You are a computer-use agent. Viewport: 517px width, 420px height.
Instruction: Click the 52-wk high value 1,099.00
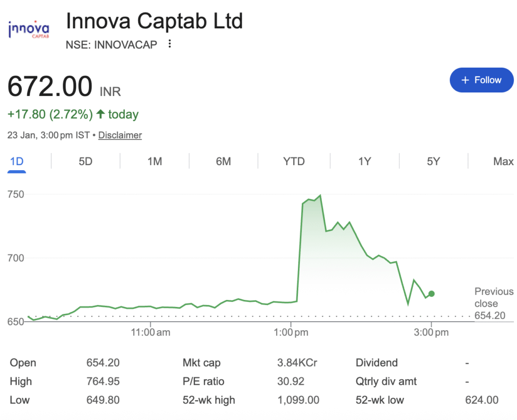tap(298, 400)
